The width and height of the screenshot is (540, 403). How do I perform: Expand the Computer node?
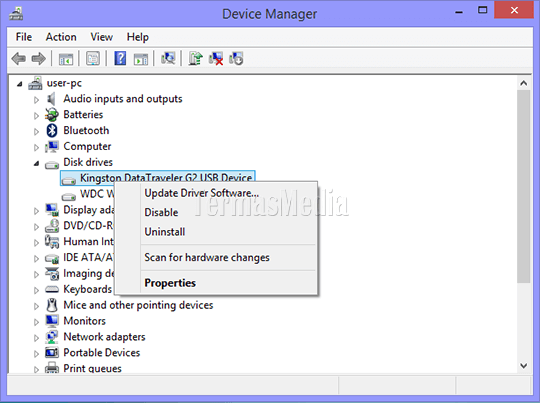36,147
